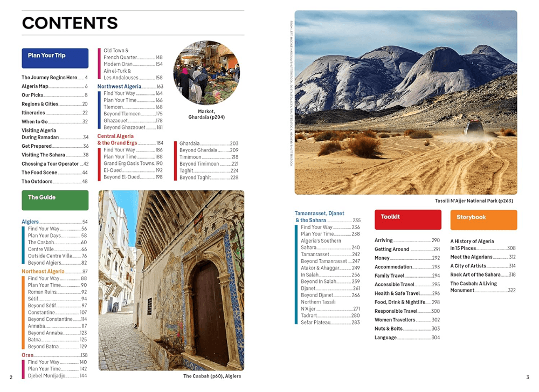This screenshot has height=392, width=539.
Task: Jump to "Central Algeria & the Grand Ergs" heading
Action: 117,140
